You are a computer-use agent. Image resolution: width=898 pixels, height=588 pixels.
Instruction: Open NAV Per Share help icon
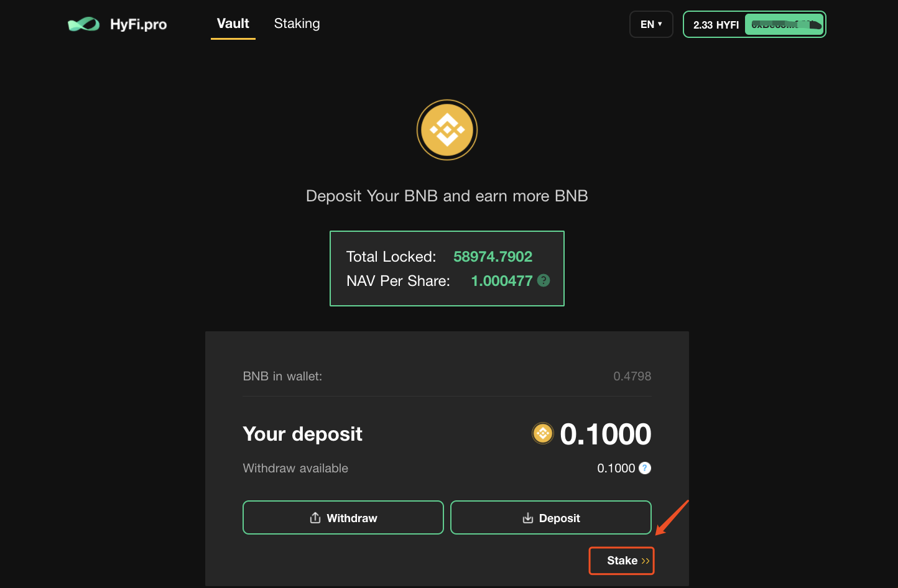tap(544, 280)
